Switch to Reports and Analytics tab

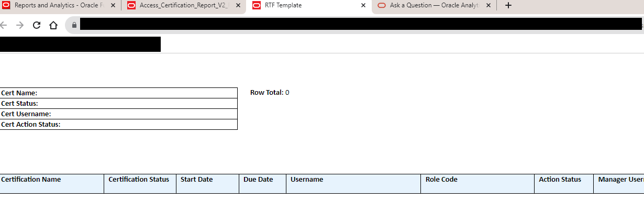point(61,5)
